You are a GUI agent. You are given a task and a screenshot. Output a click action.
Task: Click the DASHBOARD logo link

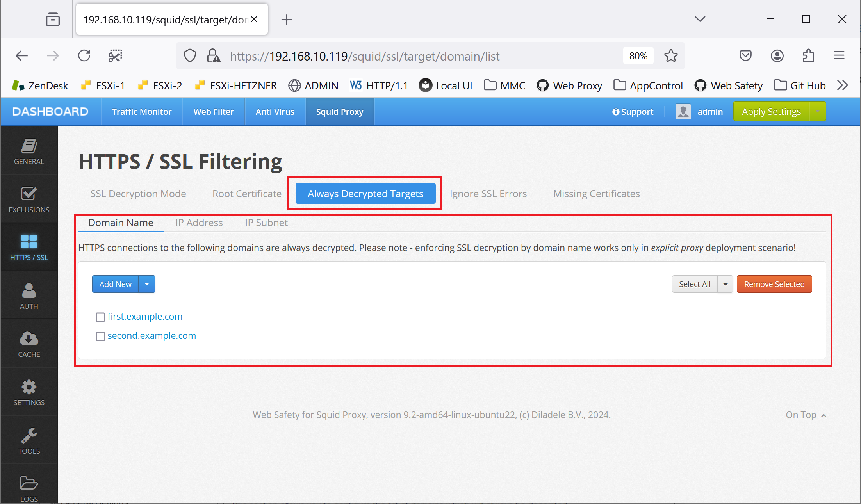tap(50, 112)
